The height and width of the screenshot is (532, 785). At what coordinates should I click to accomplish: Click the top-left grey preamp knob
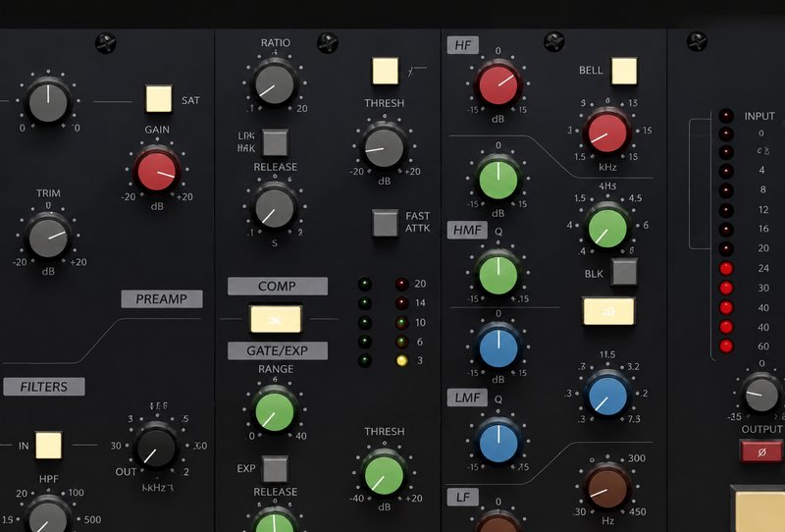(48, 102)
